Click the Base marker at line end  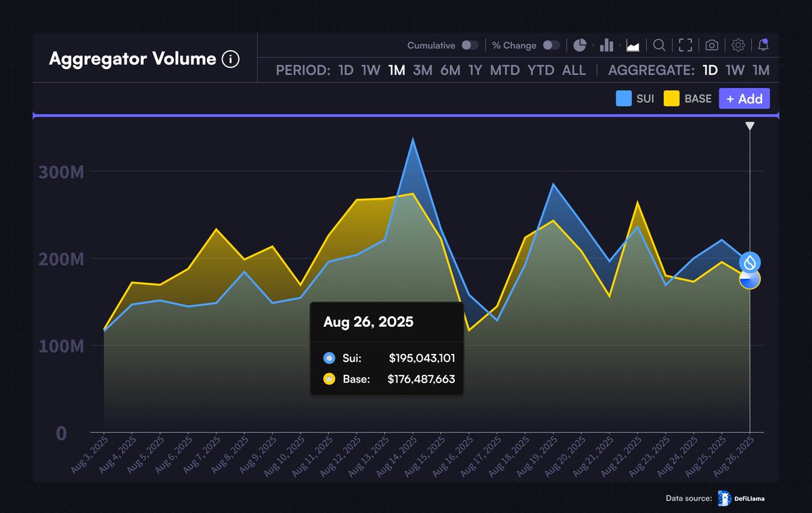point(750,279)
